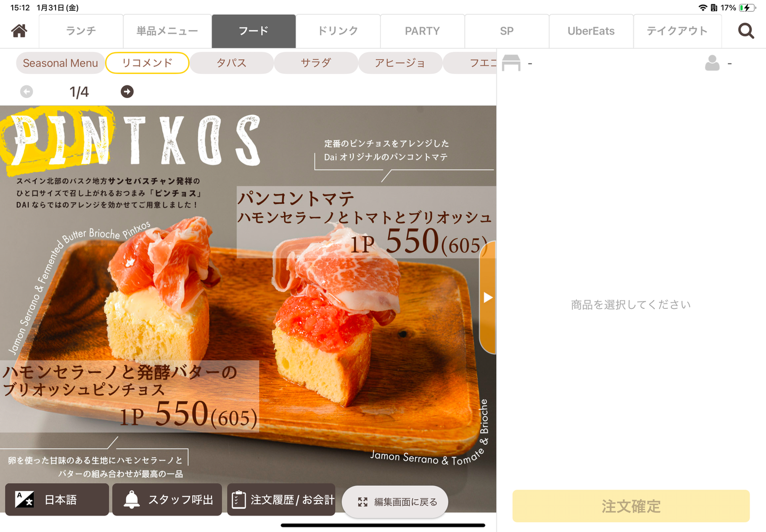Viewport: 766px width, 532px height.
Task: Go to previous page arrow
Action: coord(27,92)
